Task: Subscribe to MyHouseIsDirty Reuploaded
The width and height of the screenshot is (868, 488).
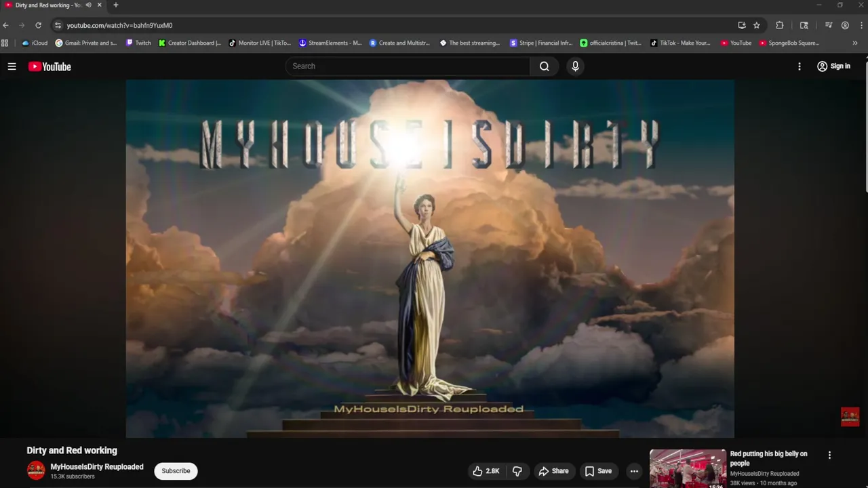Action: 176,471
